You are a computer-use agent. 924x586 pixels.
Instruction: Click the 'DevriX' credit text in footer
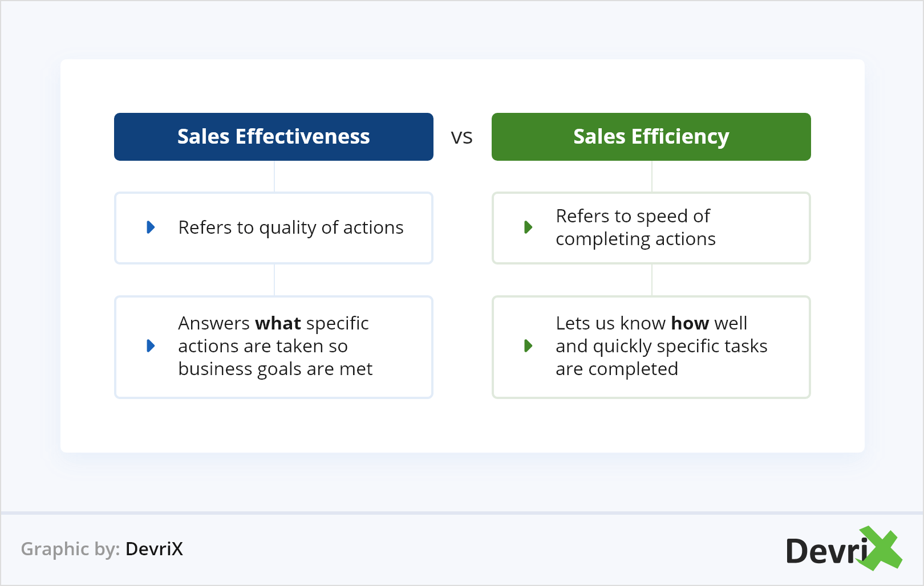pos(154,548)
